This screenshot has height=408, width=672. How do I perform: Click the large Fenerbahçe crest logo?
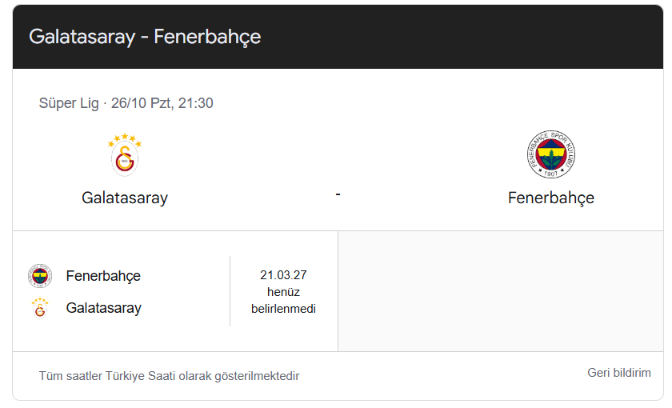click(x=551, y=154)
